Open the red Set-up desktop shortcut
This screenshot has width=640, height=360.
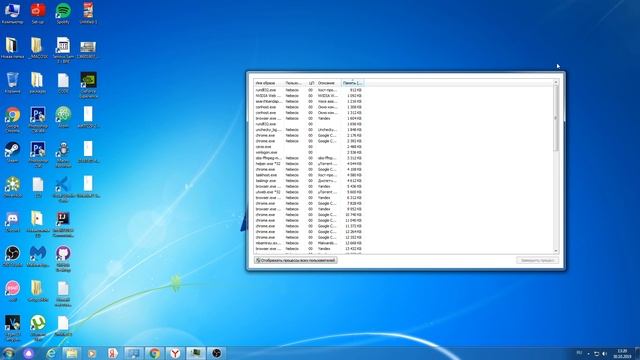38,12
